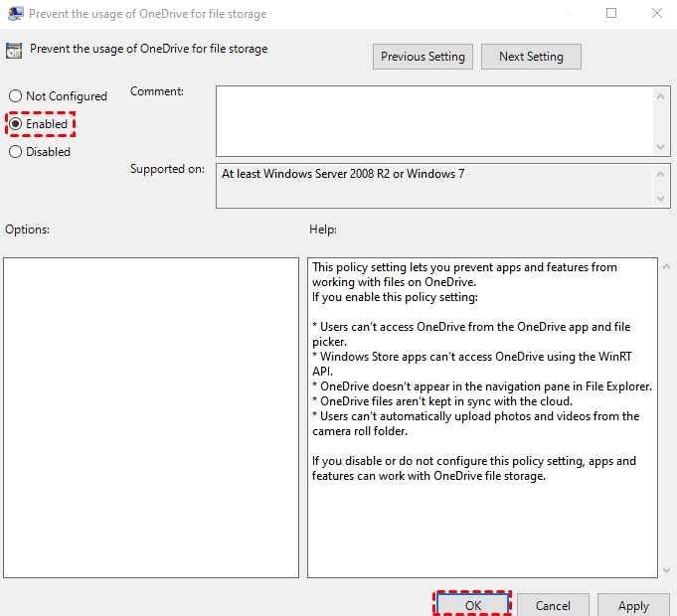677x616 pixels.
Task: Click Comment box scroll down arrow
Action: 660,147
